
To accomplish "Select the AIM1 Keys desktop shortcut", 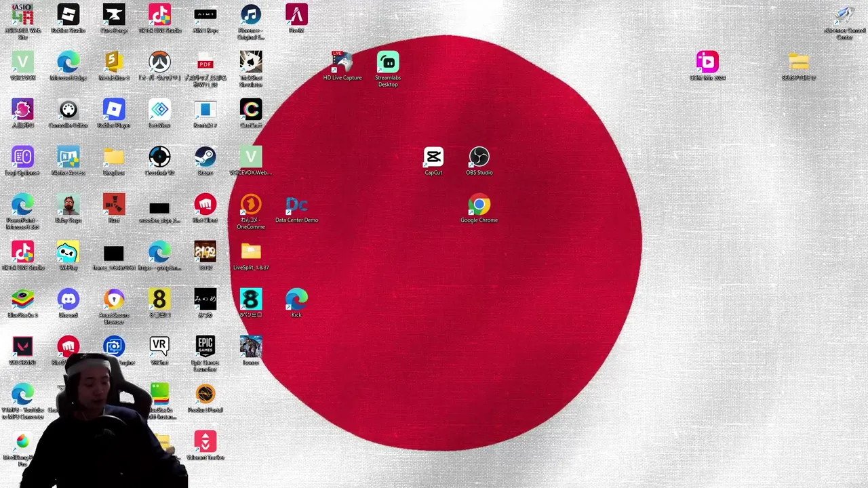I will 205,15.
